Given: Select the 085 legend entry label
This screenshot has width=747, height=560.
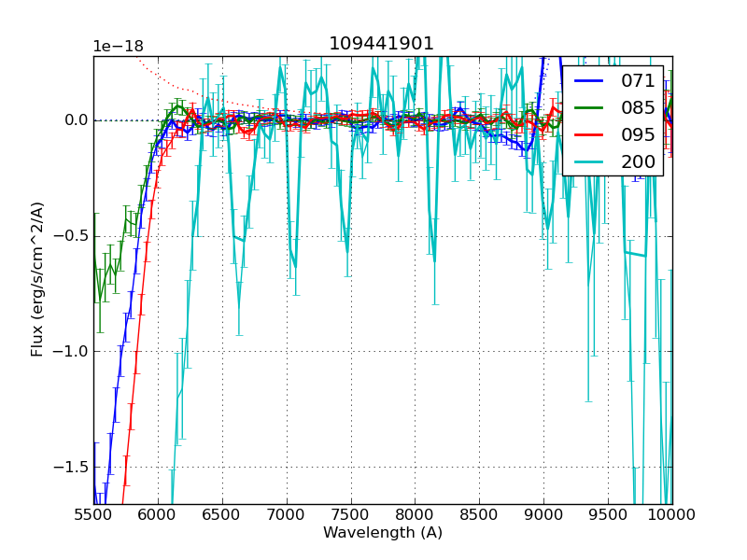Looking at the screenshot, I should (638, 108).
